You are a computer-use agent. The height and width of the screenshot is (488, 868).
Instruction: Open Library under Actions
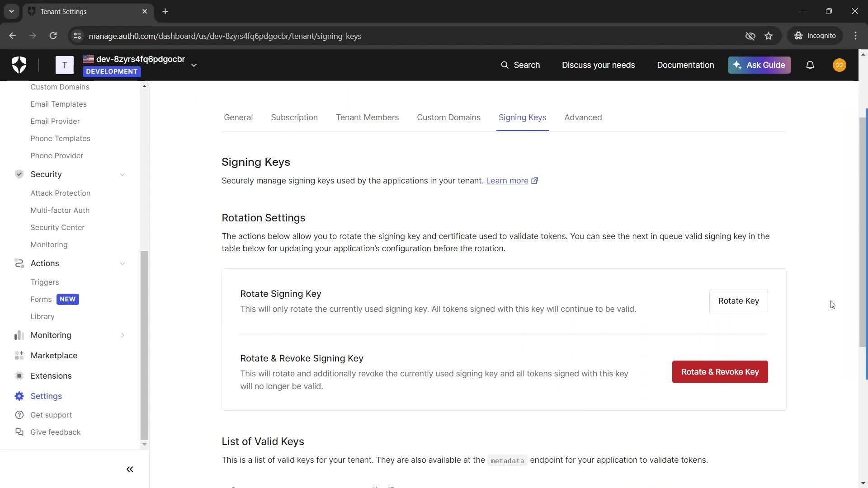click(42, 316)
